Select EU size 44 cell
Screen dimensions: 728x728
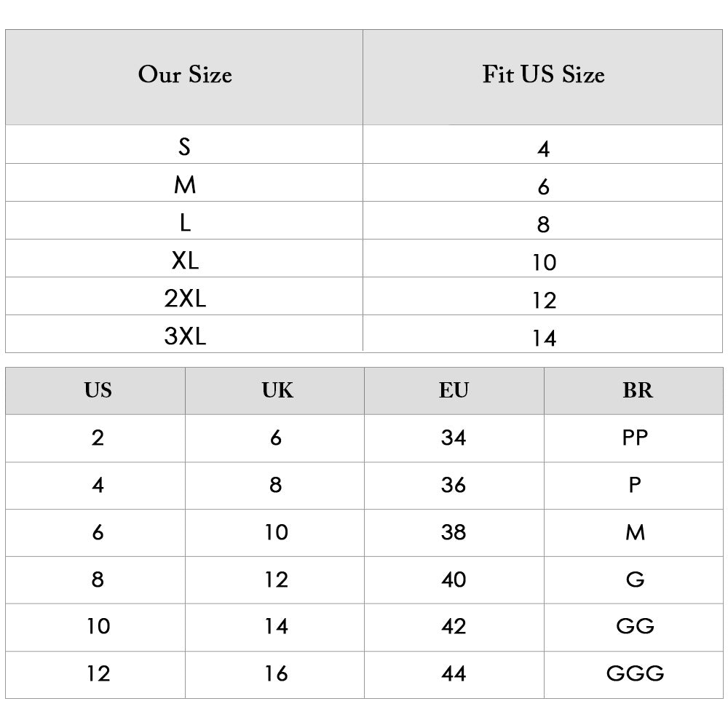(454, 673)
